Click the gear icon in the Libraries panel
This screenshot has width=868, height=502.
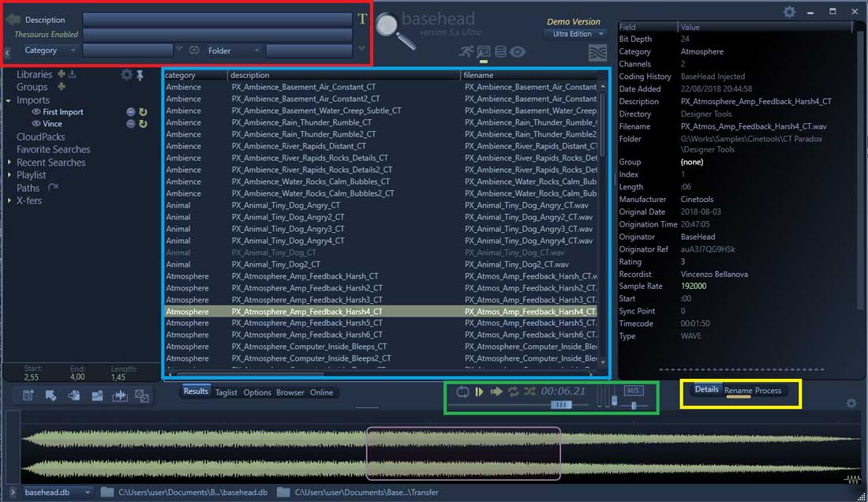coord(127,74)
